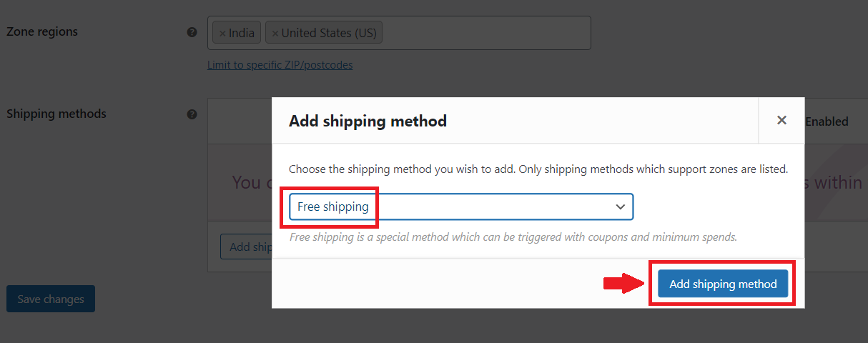Viewport: 868px width, 343px height.
Task: Confirm with the blue Add shipping method button
Action: click(723, 284)
